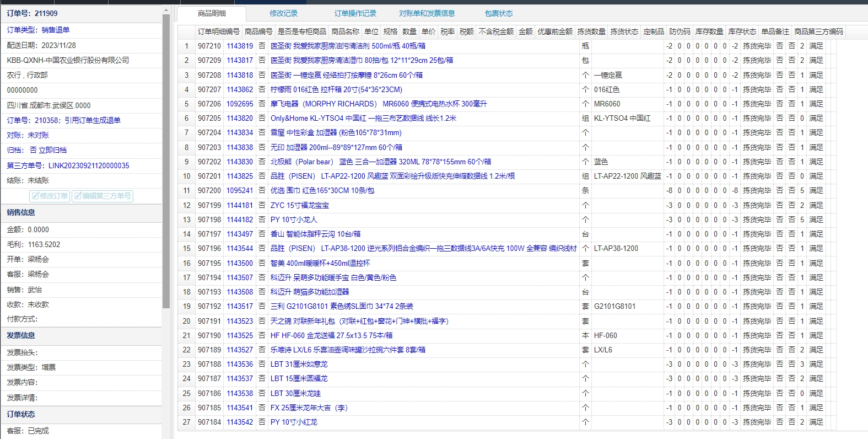
Task: Click the 商品编号 column header
Action: click(258, 31)
